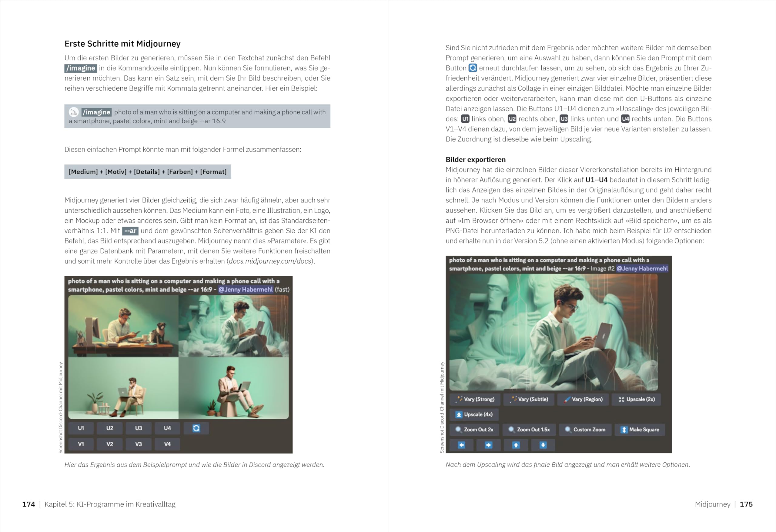Click the @Jenny Habermehl mention after Image #2

point(642,268)
